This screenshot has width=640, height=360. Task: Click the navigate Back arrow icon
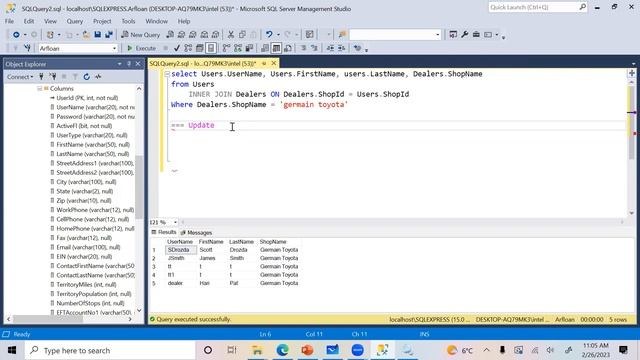16,35
